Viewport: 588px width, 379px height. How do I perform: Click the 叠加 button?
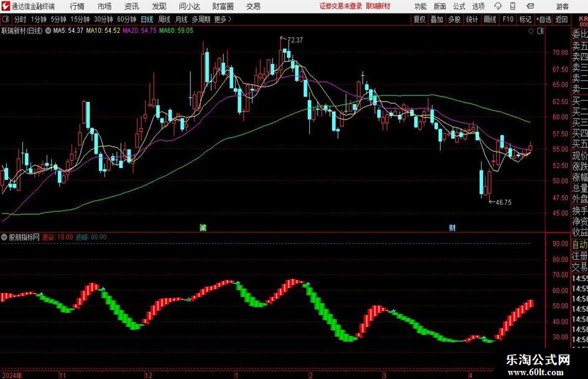click(437, 19)
